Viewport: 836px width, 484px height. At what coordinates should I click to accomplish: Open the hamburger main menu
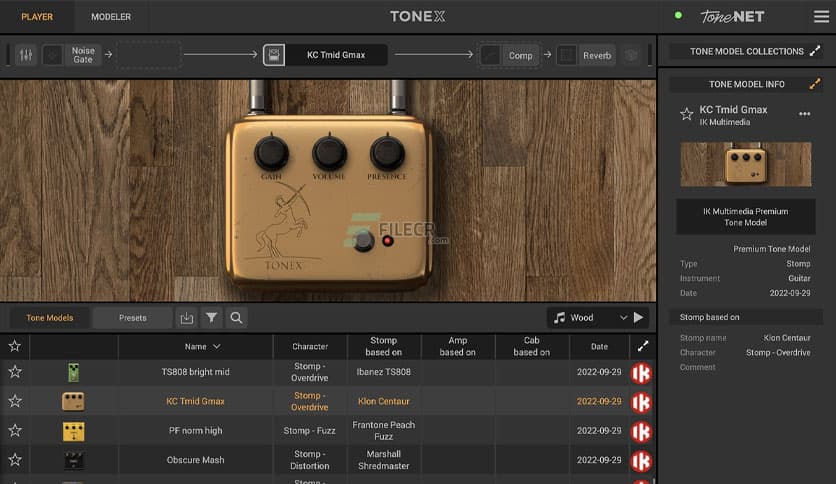[x=821, y=17]
